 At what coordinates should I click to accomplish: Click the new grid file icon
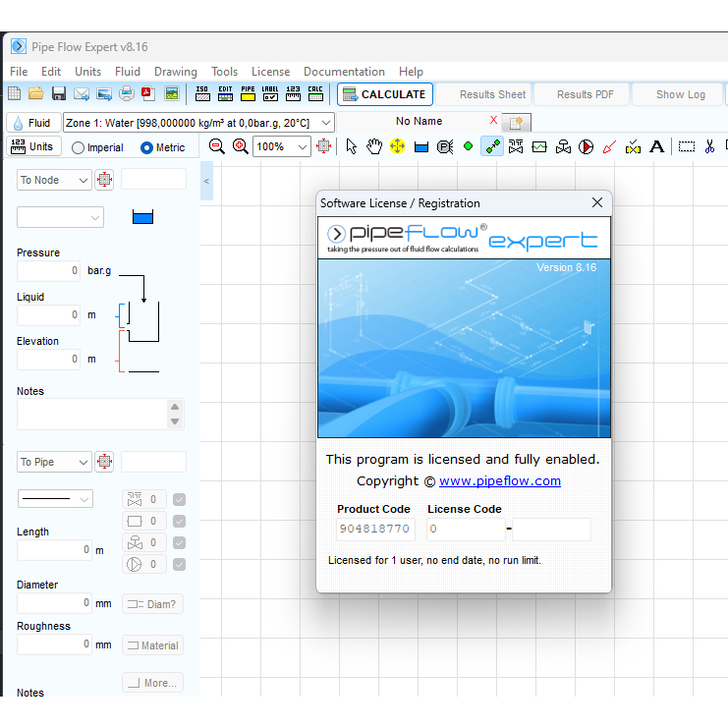click(x=15, y=93)
